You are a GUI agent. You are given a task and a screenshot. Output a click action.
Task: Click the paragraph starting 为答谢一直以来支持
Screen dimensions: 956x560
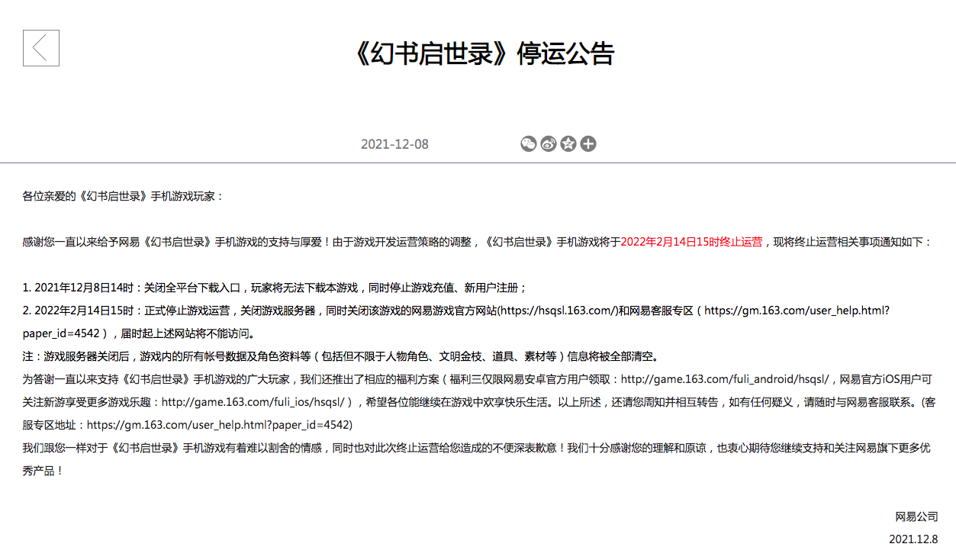click(x=479, y=402)
